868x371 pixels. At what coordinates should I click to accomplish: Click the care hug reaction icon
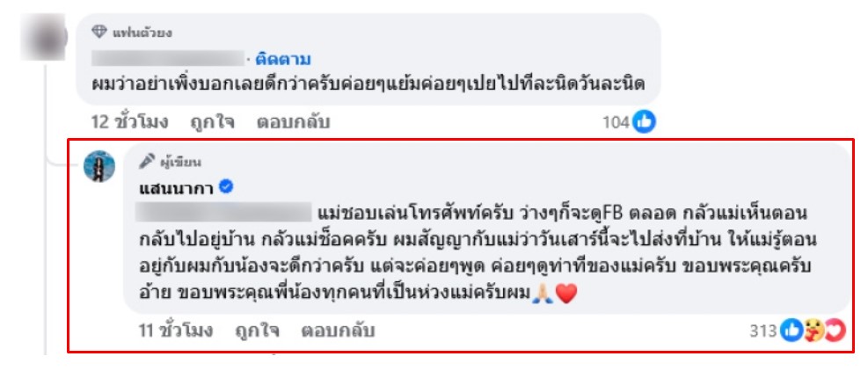(812, 331)
